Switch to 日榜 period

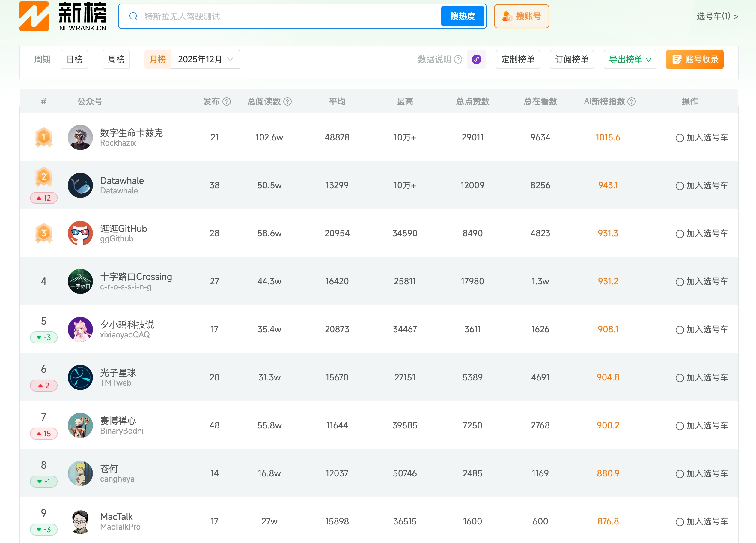coord(74,59)
